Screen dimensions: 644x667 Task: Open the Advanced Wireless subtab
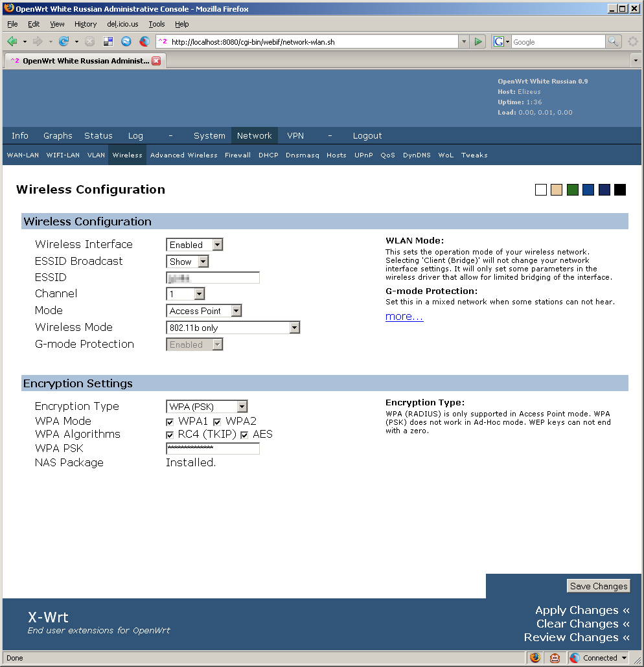point(184,155)
